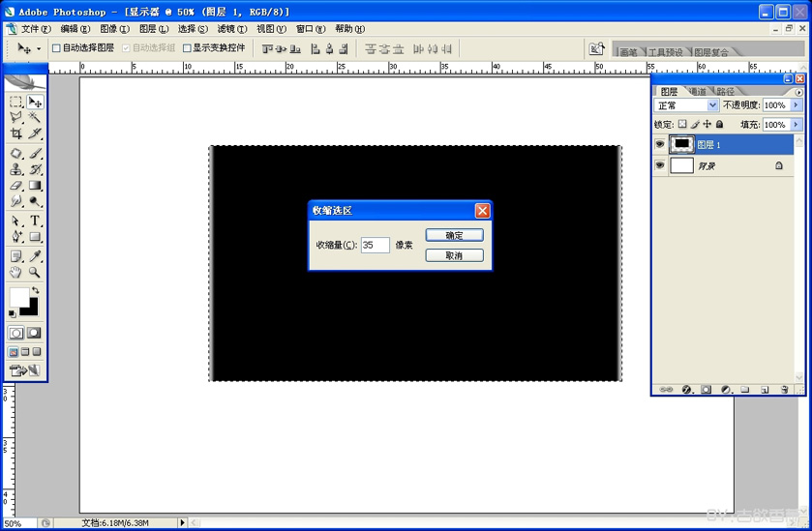
Task: Select the Hand tool
Action: click(16, 272)
